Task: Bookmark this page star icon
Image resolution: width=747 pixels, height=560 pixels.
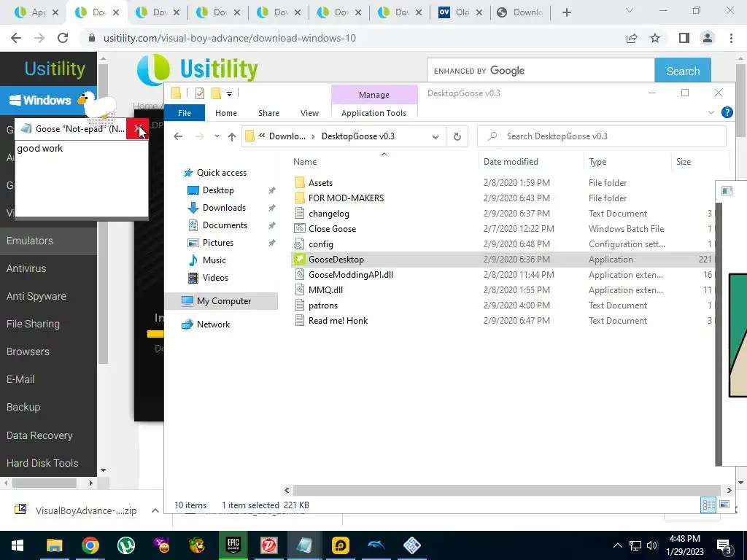Action: click(655, 38)
